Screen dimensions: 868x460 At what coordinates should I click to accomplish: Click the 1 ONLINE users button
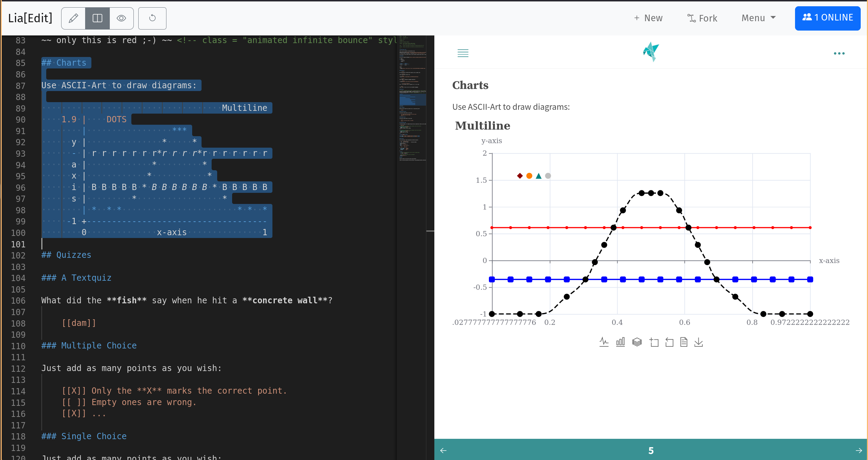[827, 18]
